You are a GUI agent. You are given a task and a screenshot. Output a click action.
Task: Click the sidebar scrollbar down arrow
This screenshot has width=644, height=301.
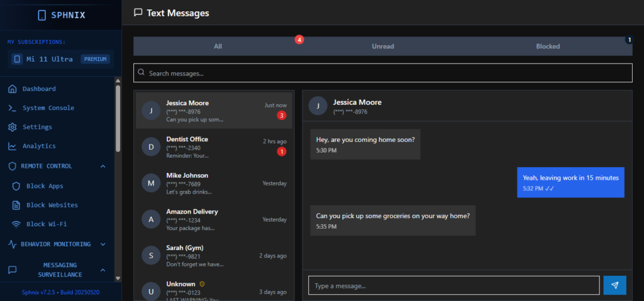click(118, 277)
